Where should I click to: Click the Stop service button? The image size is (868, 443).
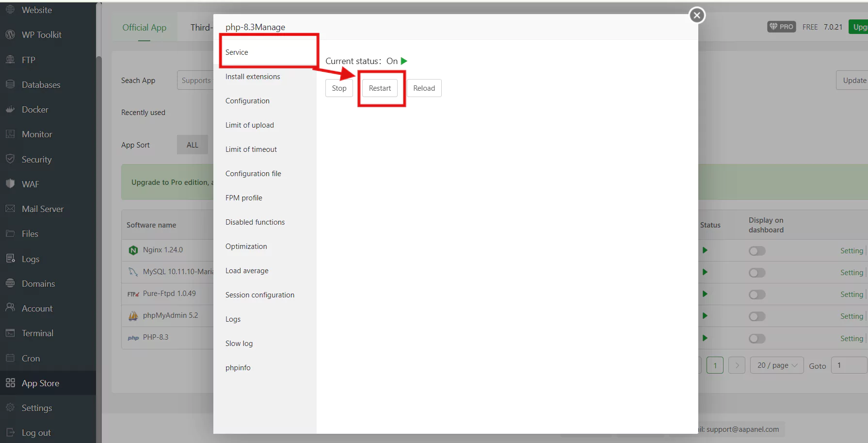coord(339,88)
